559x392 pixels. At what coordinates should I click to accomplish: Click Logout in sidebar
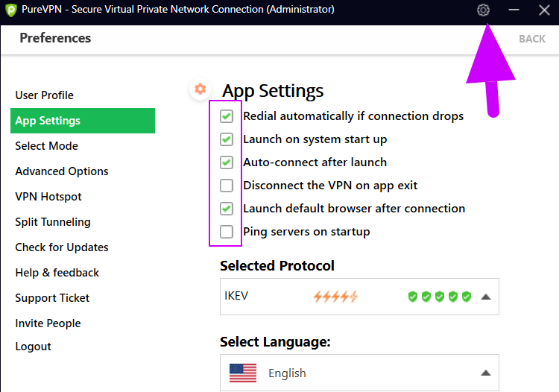[x=33, y=347]
